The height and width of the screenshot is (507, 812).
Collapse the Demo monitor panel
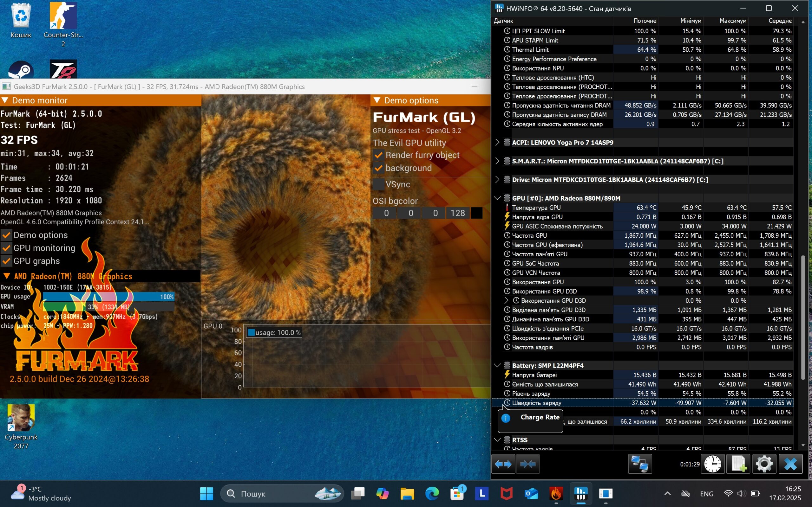[x=5, y=100]
